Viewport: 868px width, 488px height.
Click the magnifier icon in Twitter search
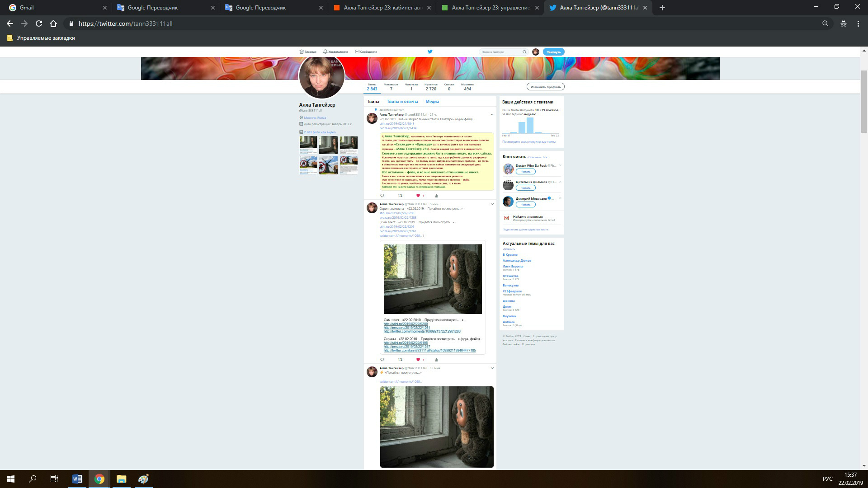(x=524, y=52)
